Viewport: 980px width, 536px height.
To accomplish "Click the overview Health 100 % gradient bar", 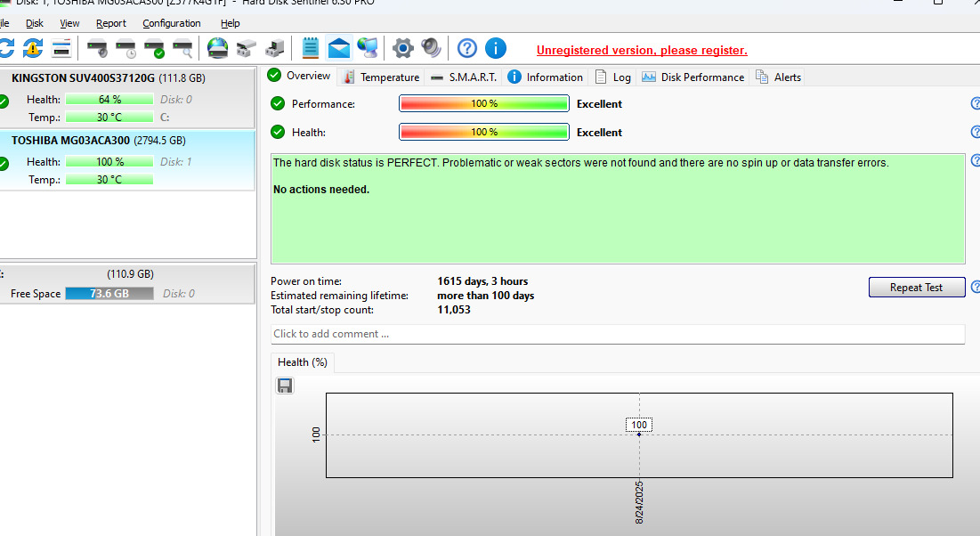I will pyautogui.click(x=483, y=132).
